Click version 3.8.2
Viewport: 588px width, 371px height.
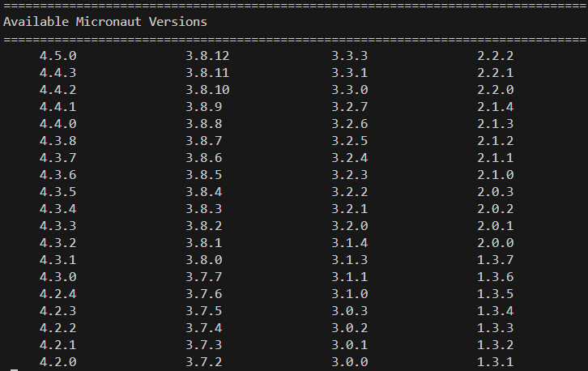[x=203, y=226]
